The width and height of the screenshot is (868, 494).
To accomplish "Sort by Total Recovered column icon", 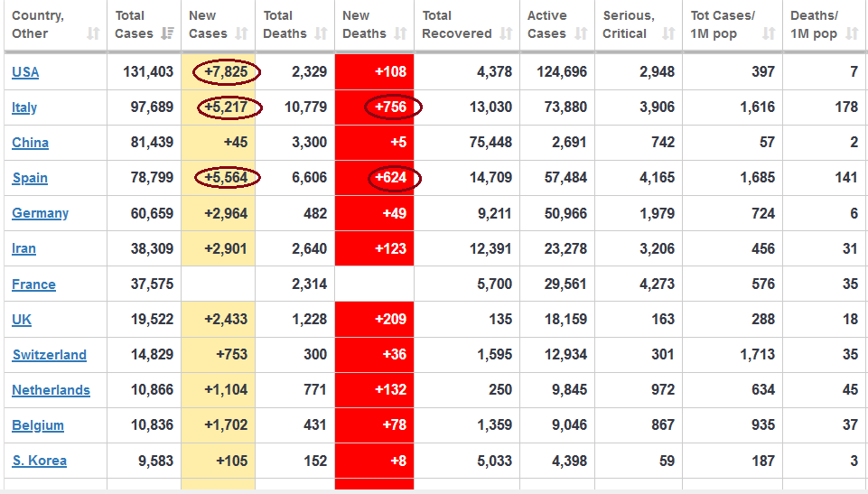I will click(x=506, y=33).
